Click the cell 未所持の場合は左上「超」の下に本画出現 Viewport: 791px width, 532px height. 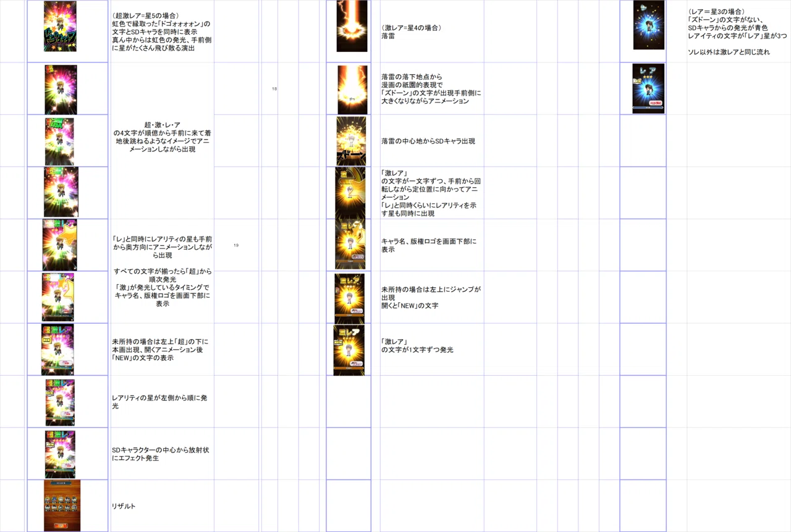162,349
